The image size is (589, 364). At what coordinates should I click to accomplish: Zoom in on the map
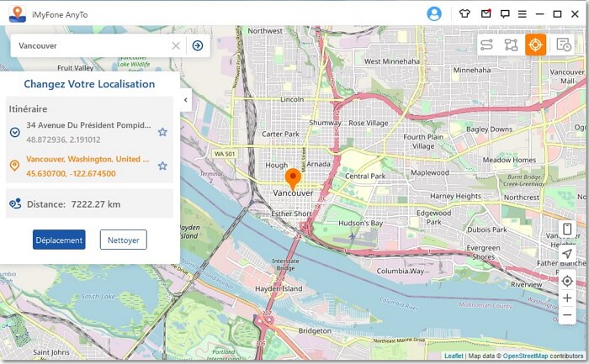coord(567,298)
